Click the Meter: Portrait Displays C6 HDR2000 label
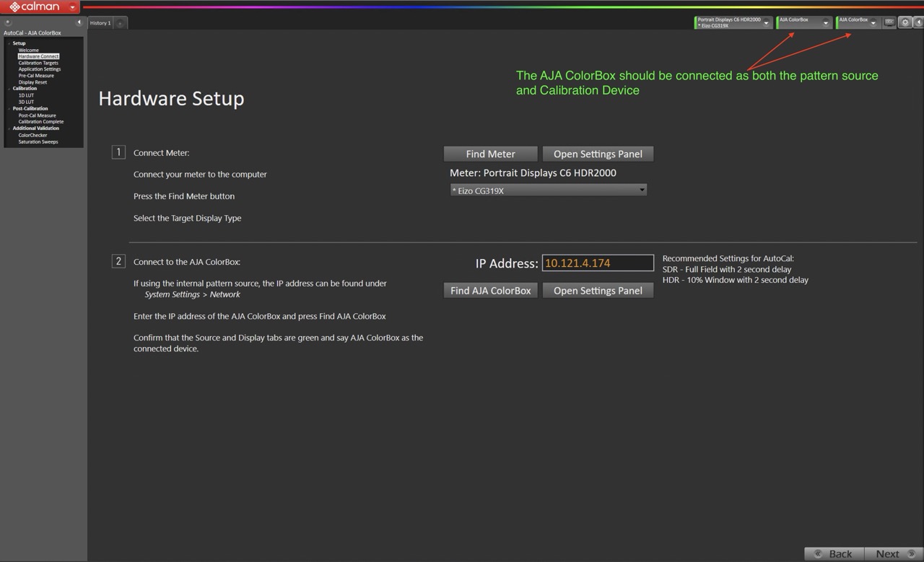Viewport: 924px width, 562px height. 533,173
